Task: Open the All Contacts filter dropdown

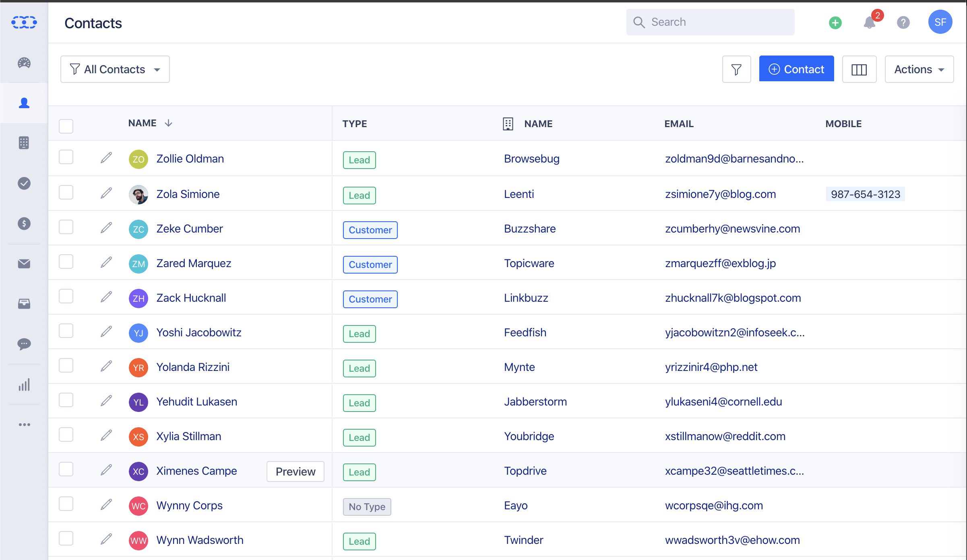Action: point(115,69)
